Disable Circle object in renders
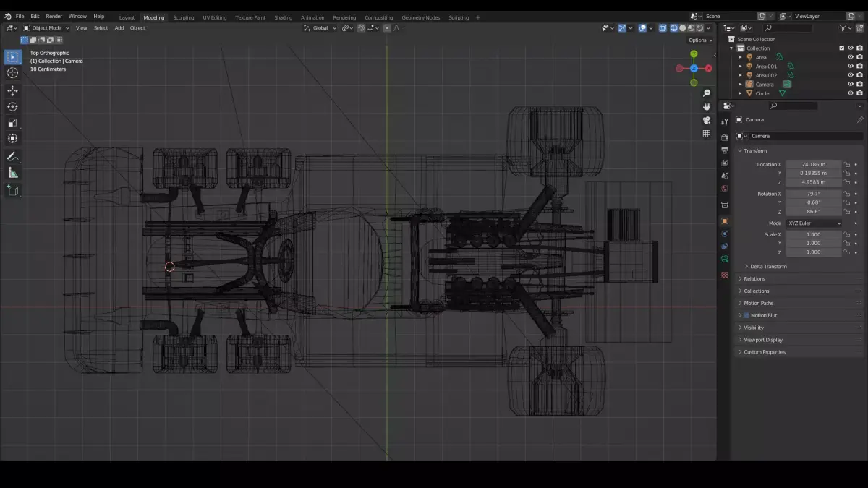The height and width of the screenshot is (488, 868). [859, 93]
